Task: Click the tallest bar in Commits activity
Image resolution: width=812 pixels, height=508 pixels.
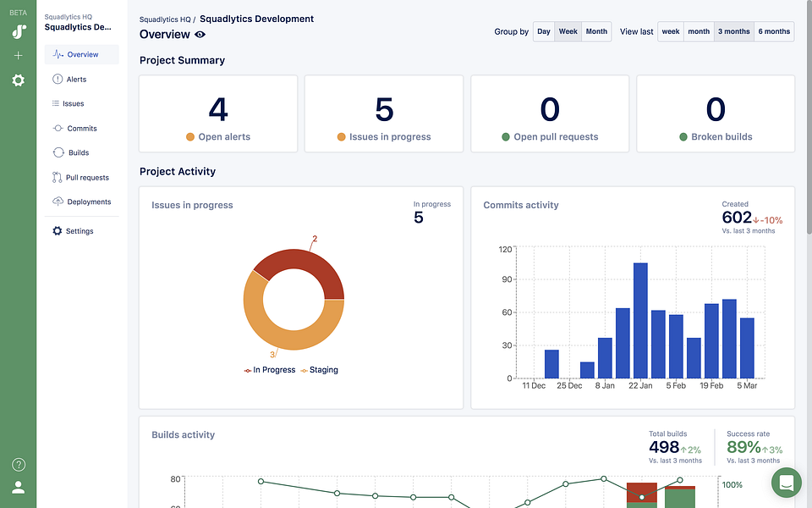Action: coord(640,320)
